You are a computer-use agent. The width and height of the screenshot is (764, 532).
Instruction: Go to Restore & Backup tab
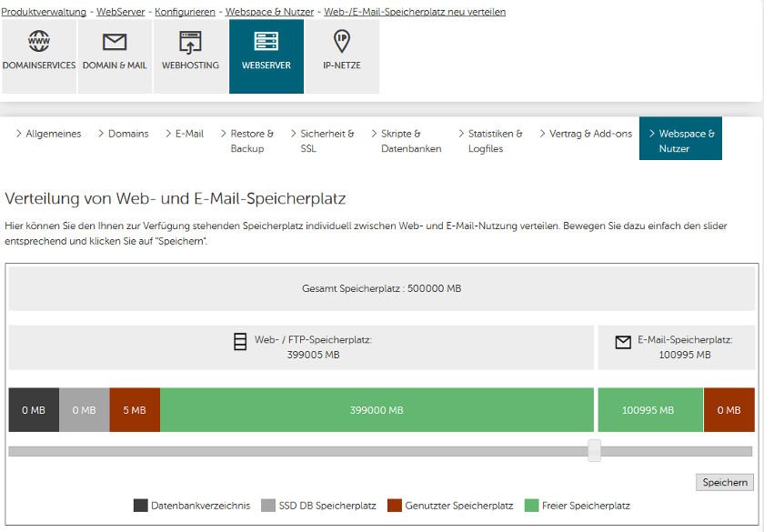(247, 141)
